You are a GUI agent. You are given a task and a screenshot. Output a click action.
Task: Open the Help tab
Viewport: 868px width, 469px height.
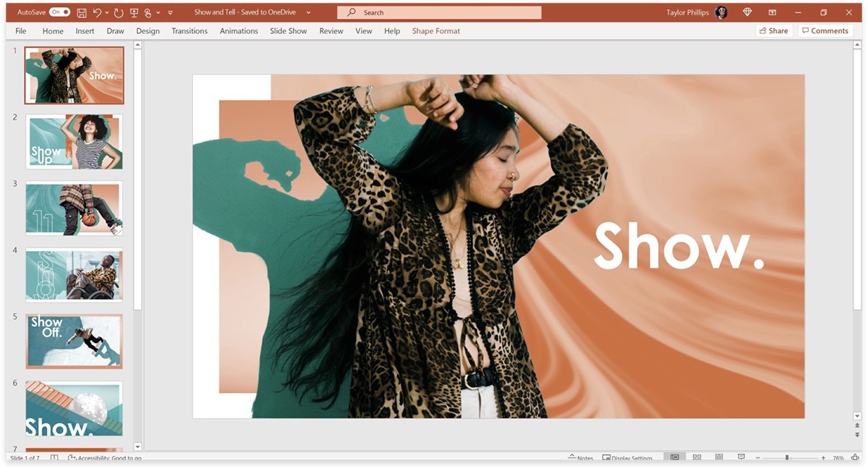pyautogui.click(x=392, y=31)
